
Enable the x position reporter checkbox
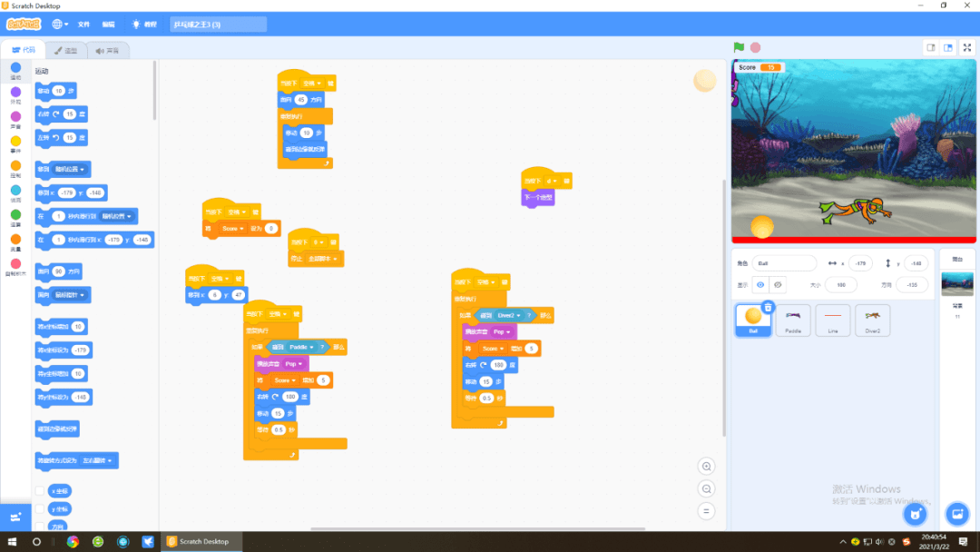click(x=40, y=491)
